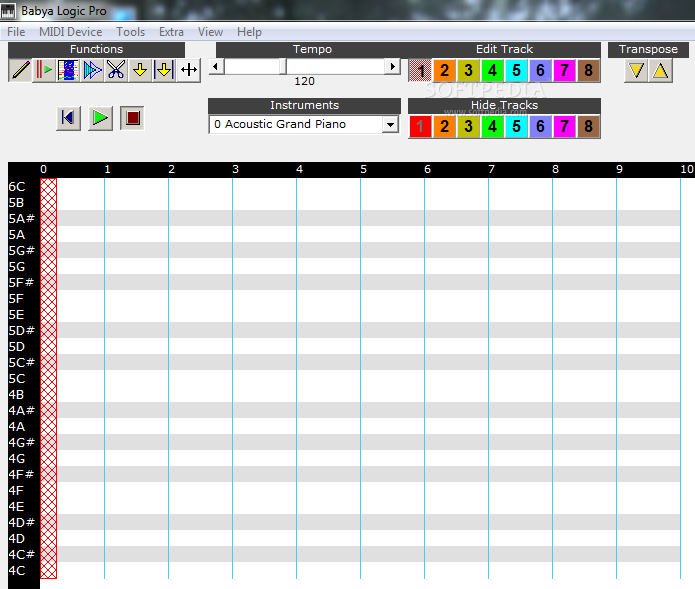The image size is (695, 589).
Task: Select the four-way move arrows tool
Action: (188, 70)
